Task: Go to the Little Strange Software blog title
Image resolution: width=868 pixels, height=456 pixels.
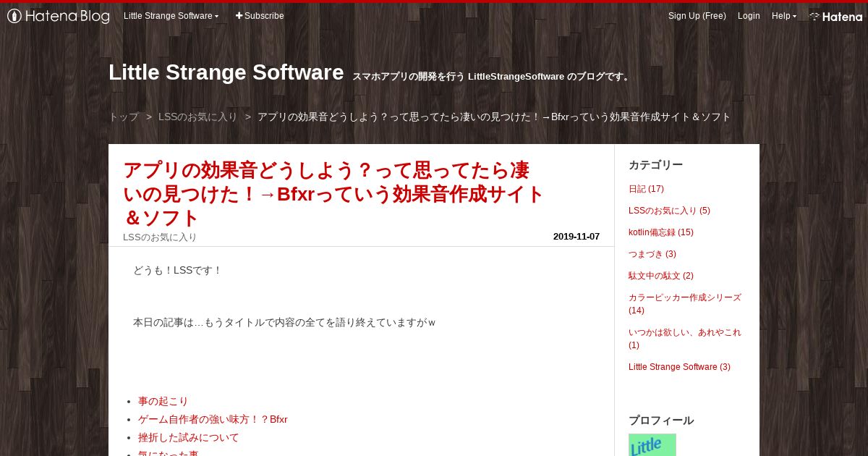Action: pyautogui.click(x=226, y=72)
